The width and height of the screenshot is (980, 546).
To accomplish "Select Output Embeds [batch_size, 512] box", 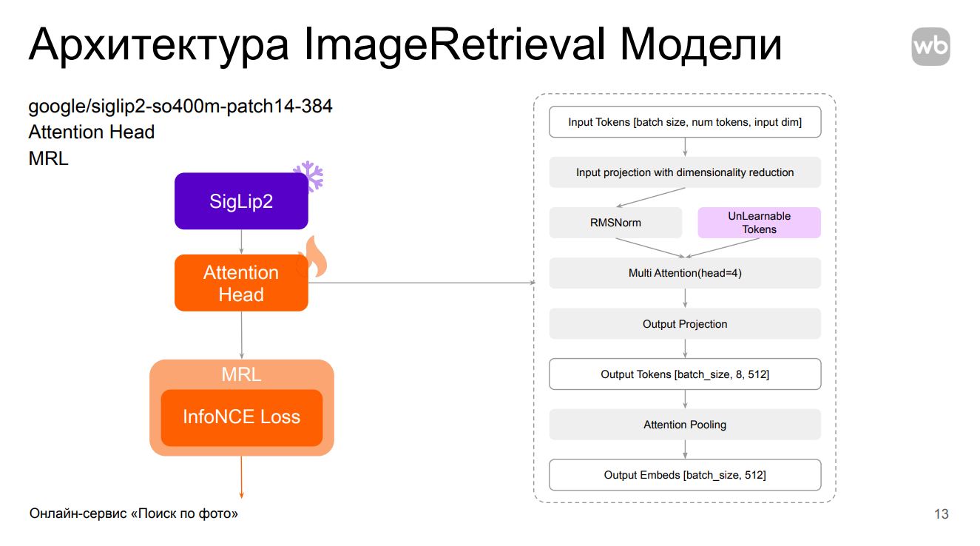I will coord(685,475).
